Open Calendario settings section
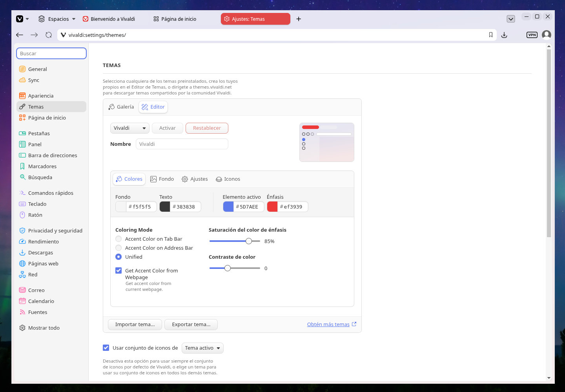Viewport: 565px width, 392px height. (51, 301)
